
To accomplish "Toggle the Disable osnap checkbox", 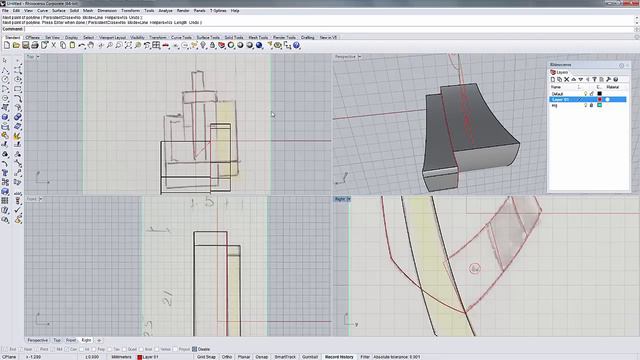I will pyautogui.click(x=194, y=349).
